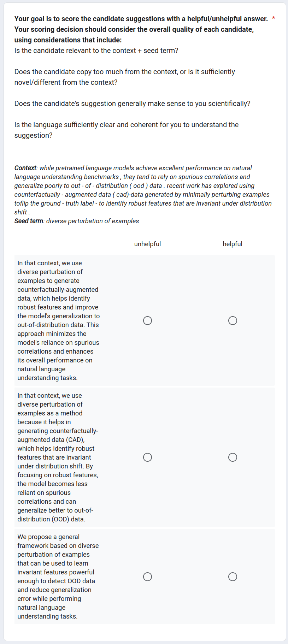Image resolution: width=288 pixels, height=644 pixels.
Task: Rate 'We propose a general framework' as unhelpful
Action: pos(147,577)
